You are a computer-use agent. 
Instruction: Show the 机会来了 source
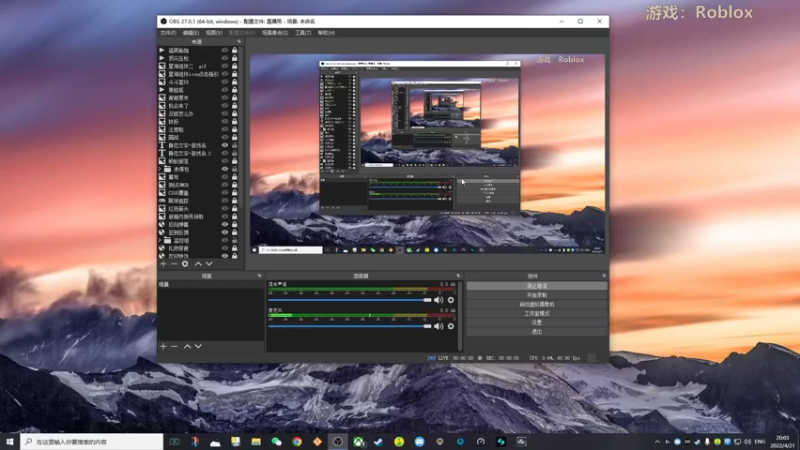click(x=225, y=106)
